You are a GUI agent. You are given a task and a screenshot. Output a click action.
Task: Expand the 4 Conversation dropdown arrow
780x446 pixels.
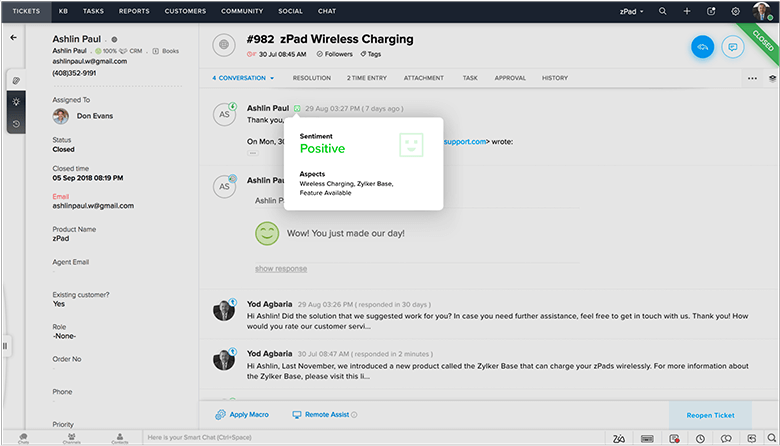[271, 78]
